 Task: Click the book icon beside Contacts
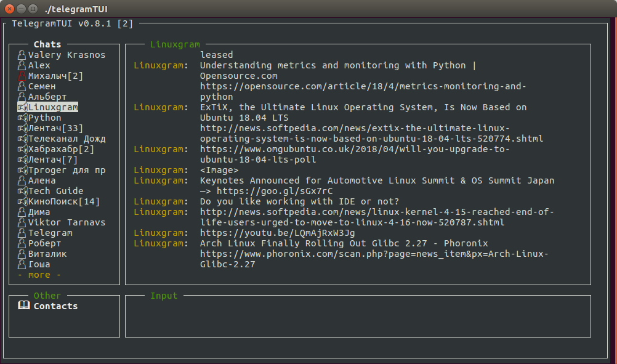[24, 305]
